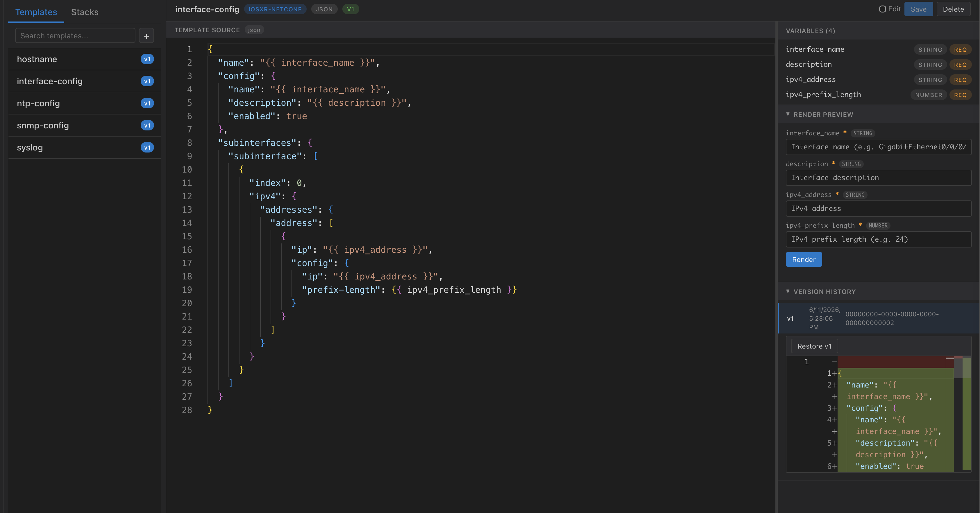
Task: Click the Delete button
Action: click(953, 9)
